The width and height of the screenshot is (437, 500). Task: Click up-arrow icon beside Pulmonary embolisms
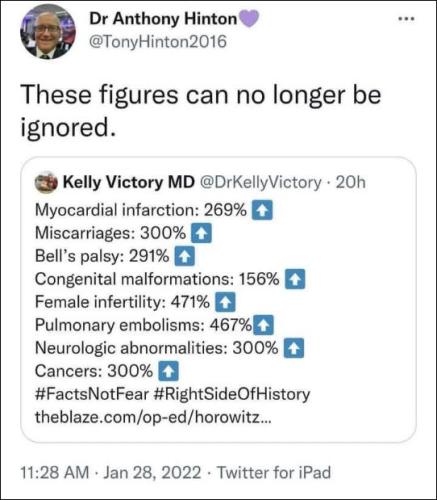point(264,325)
